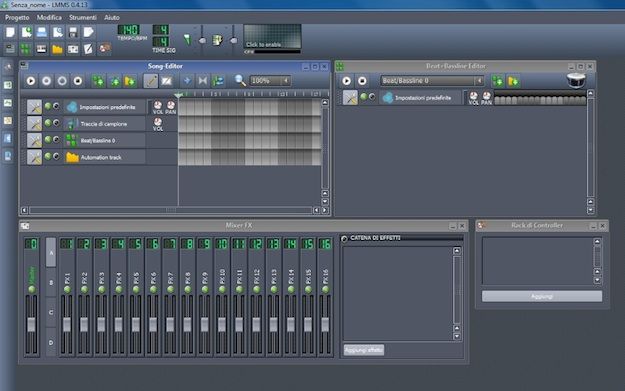The width and height of the screenshot is (625, 391).
Task: Toggle Catena di Effetti enable LED
Action: pos(344,238)
